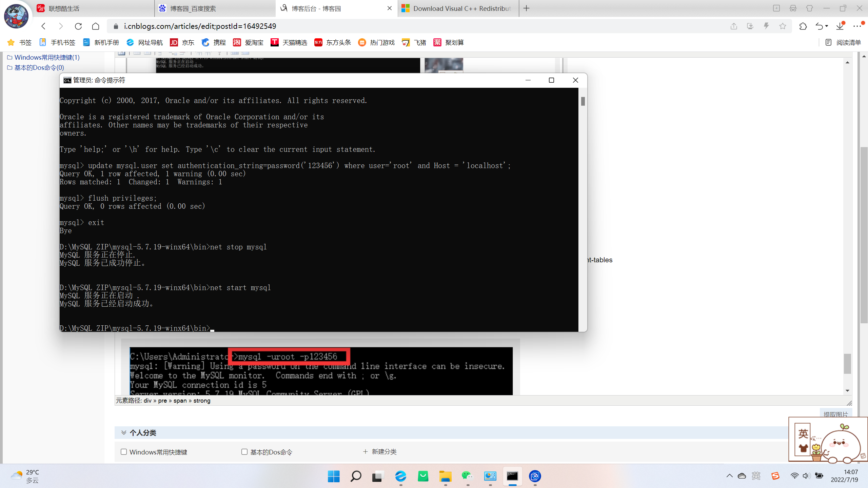The height and width of the screenshot is (488, 868).
Task: Open the undo dropdown arrow in browser toolbar
Action: coord(827,26)
